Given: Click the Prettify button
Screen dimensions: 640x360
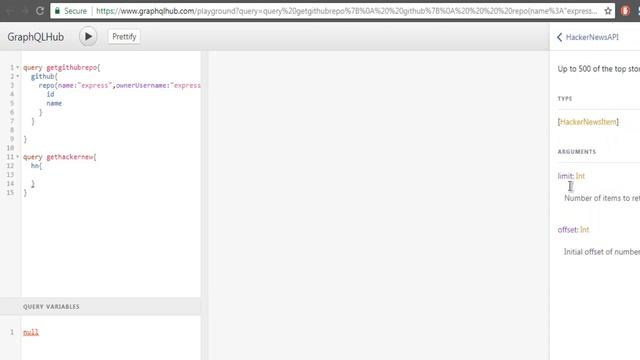Looking at the screenshot, I should 124,37.
